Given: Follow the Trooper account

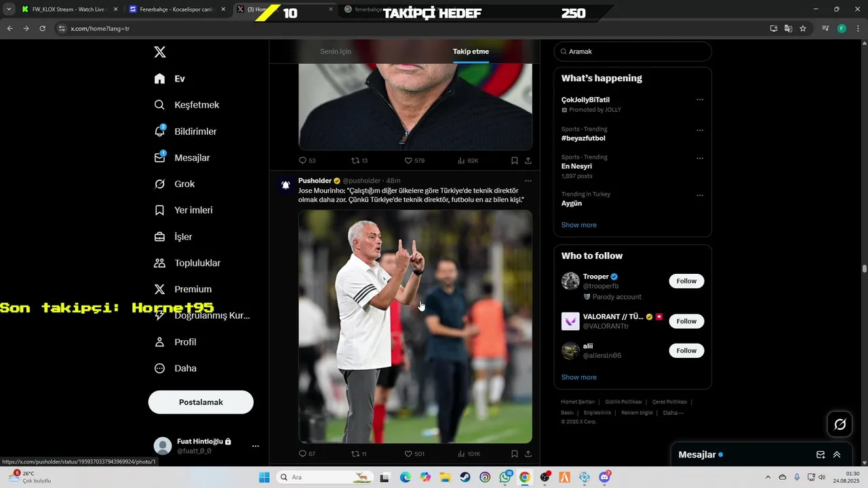Looking at the screenshot, I should pos(686,281).
